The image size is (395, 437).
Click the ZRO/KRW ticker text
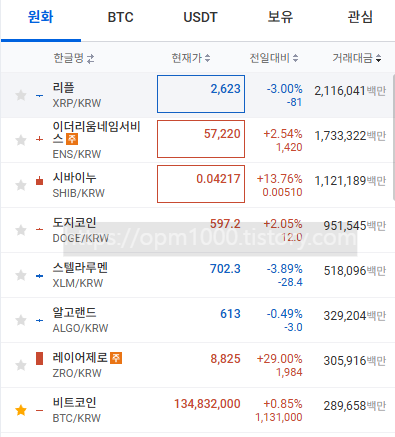tap(77, 373)
